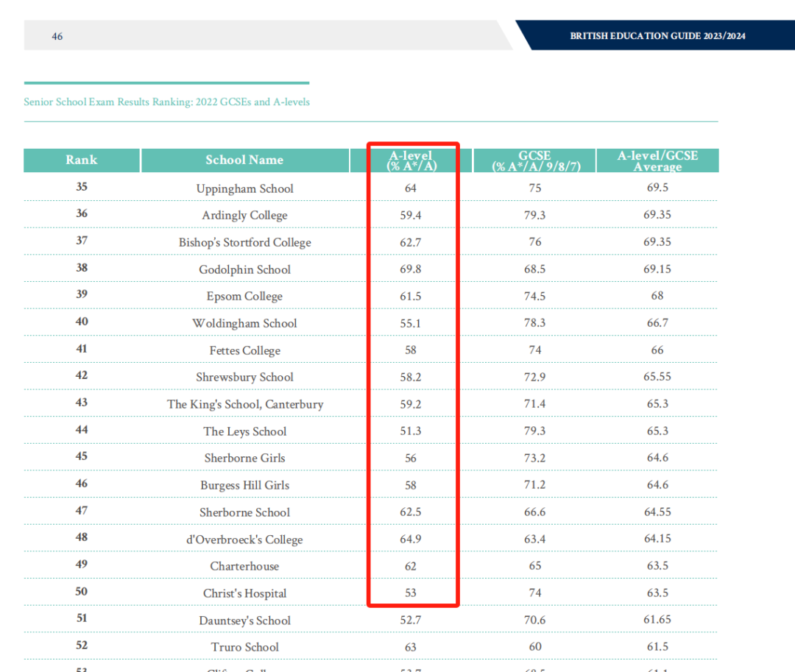Select Bishop's Stortford College name

point(245,242)
